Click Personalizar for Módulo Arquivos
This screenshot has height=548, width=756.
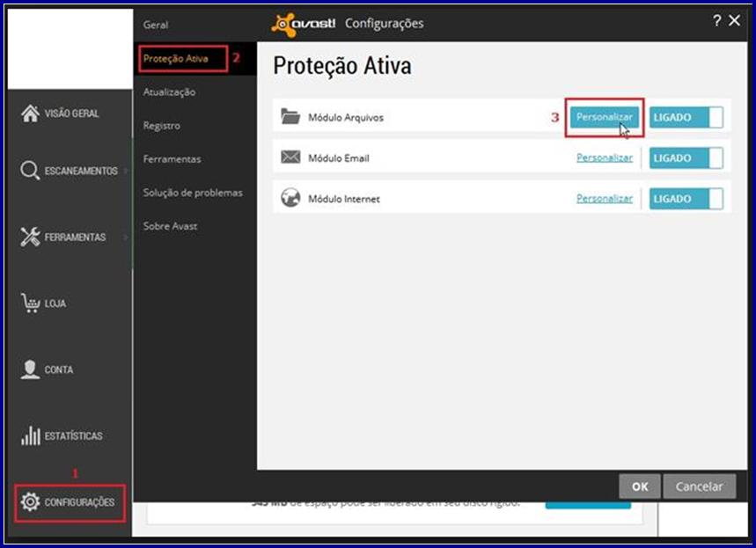point(604,117)
